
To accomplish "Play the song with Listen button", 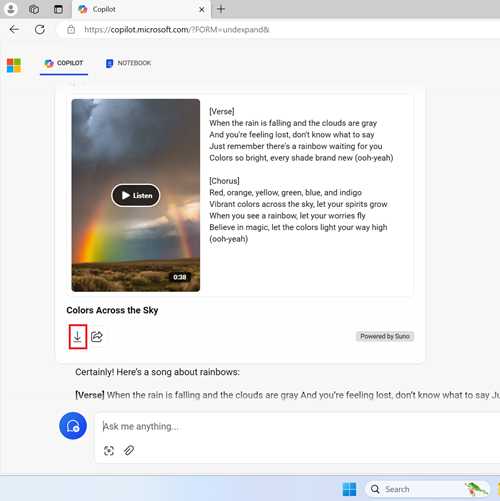I will 136,195.
